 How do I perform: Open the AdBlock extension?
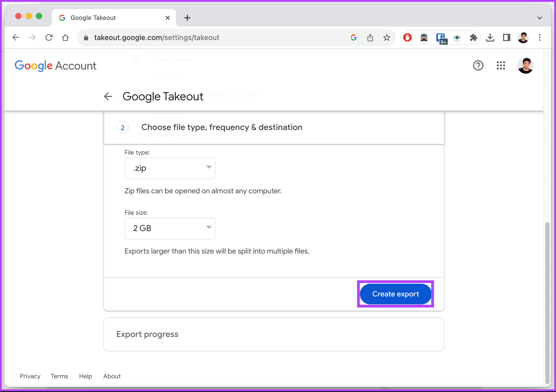(x=407, y=37)
